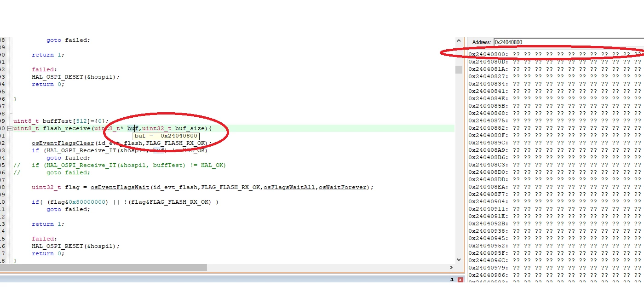Select memory row 0x24040938

tap(555, 231)
